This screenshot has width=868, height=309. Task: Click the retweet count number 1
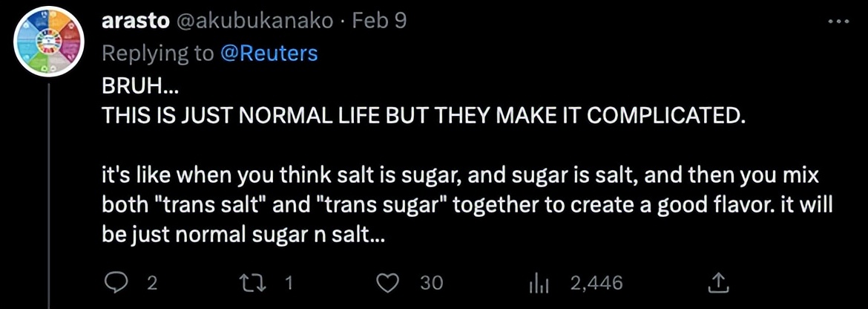point(290,283)
